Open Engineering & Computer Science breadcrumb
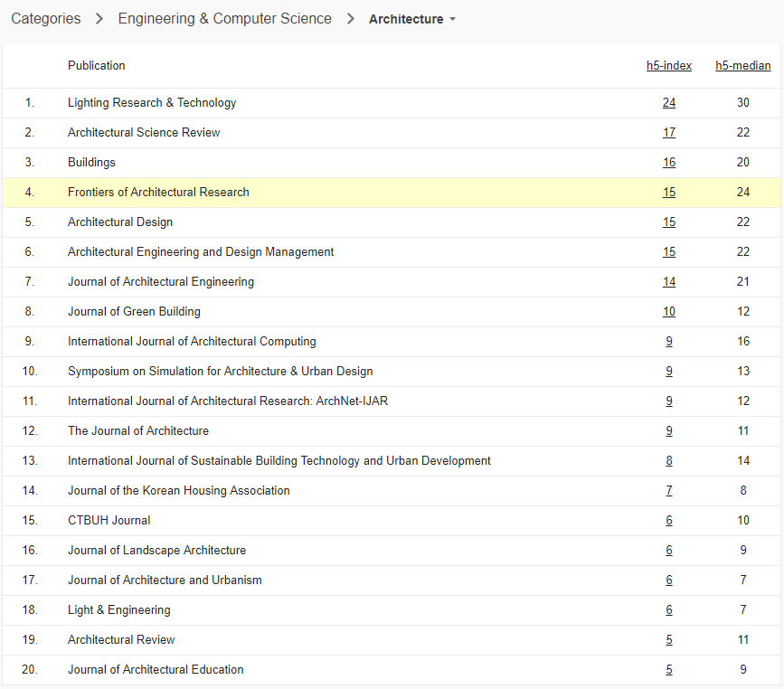 click(224, 18)
